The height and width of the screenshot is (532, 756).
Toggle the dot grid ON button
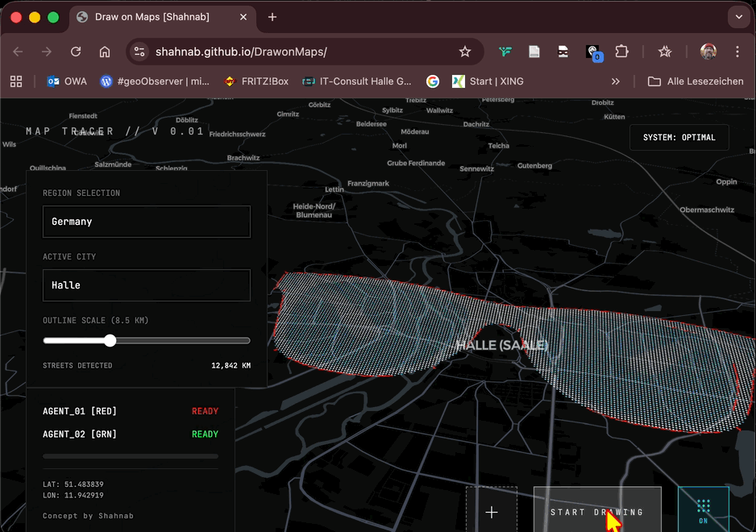click(x=703, y=510)
